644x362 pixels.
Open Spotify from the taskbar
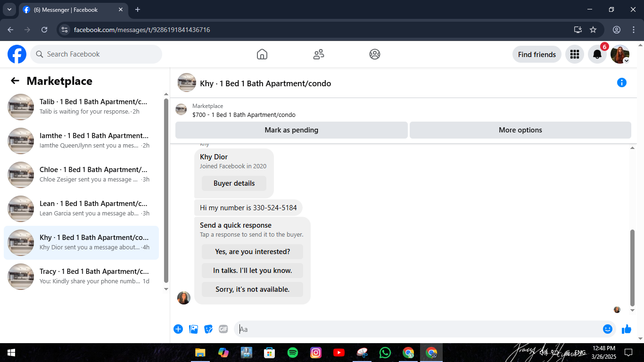click(x=292, y=353)
